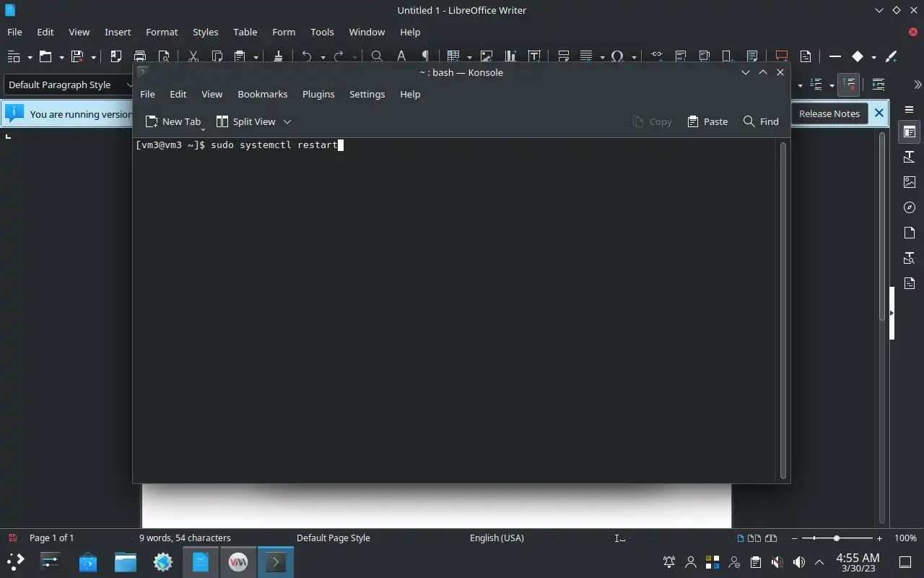Click the Redo arrow in Writer toolbar

point(339,56)
